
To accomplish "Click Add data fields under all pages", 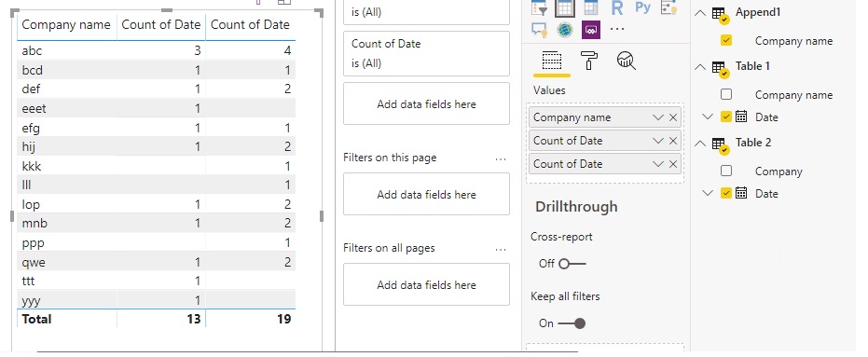I will point(426,285).
